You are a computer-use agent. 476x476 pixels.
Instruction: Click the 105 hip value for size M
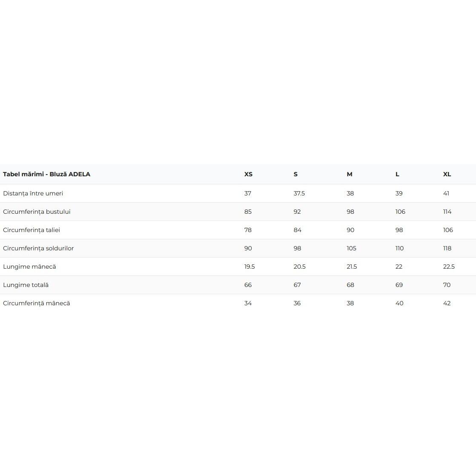pos(352,248)
